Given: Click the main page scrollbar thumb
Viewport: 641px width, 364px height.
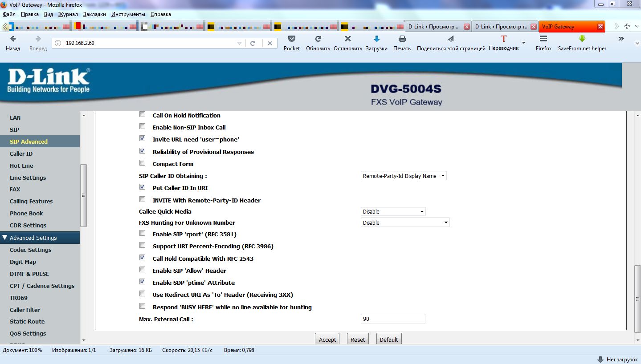Looking at the screenshot, I should (637, 298).
